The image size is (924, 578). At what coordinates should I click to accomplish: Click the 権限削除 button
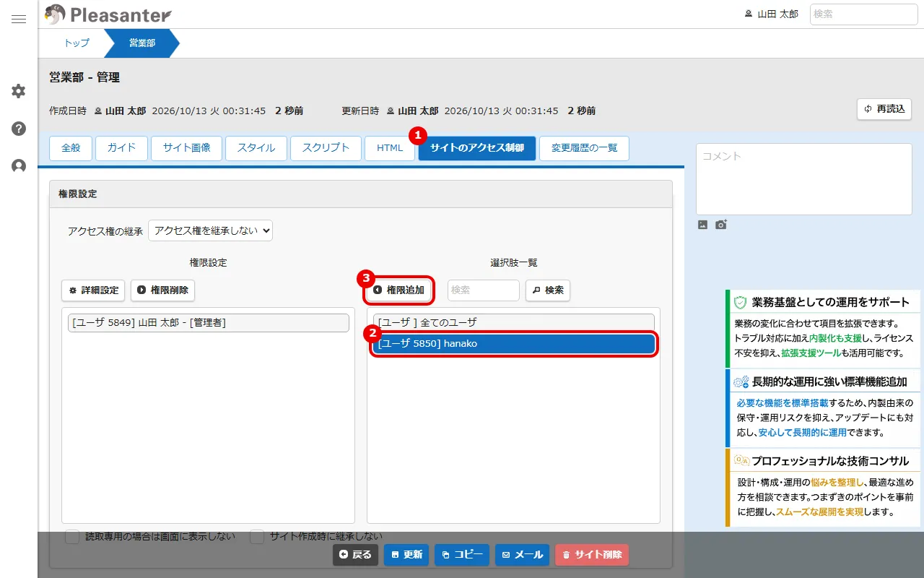[x=162, y=290]
